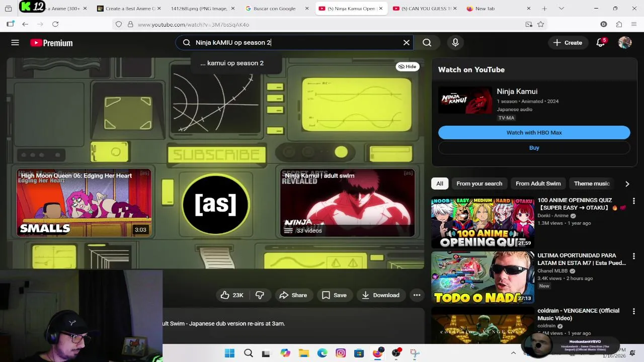The image size is (644, 362).
Task: Open the 100 Anime Opening Quiz thumbnail
Action: click(x=482, y=223)
